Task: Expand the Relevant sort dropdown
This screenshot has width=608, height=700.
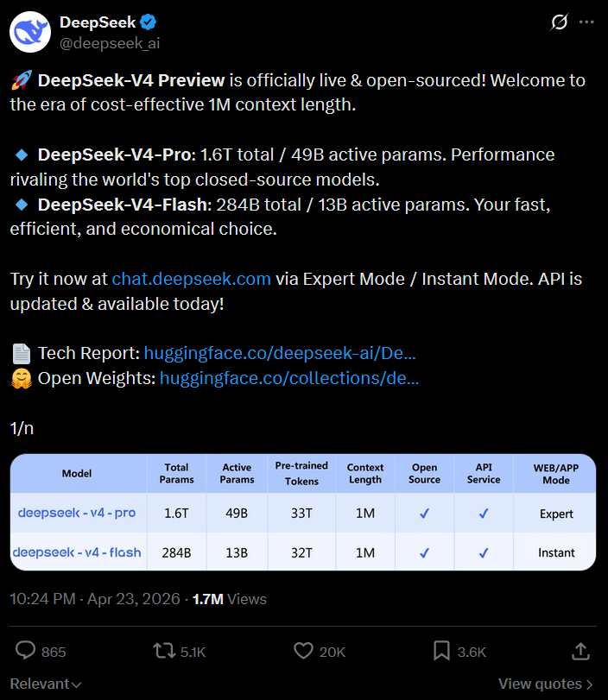Action: click(x=46, y=684)
